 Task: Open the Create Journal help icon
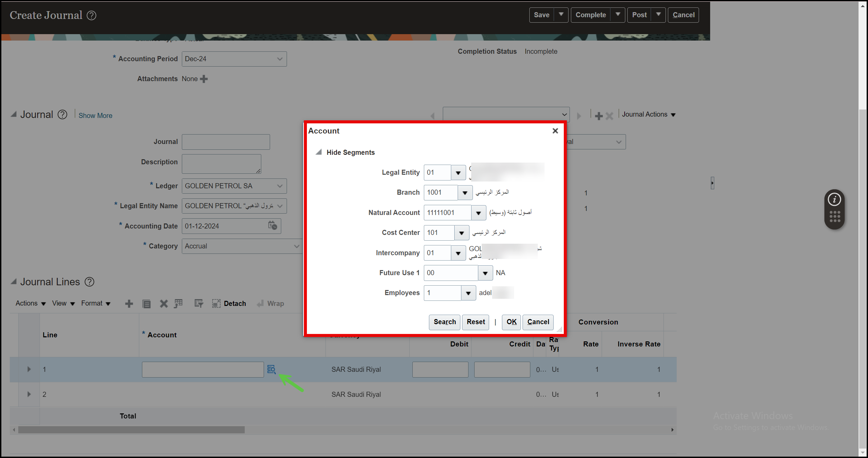(91, 15)
